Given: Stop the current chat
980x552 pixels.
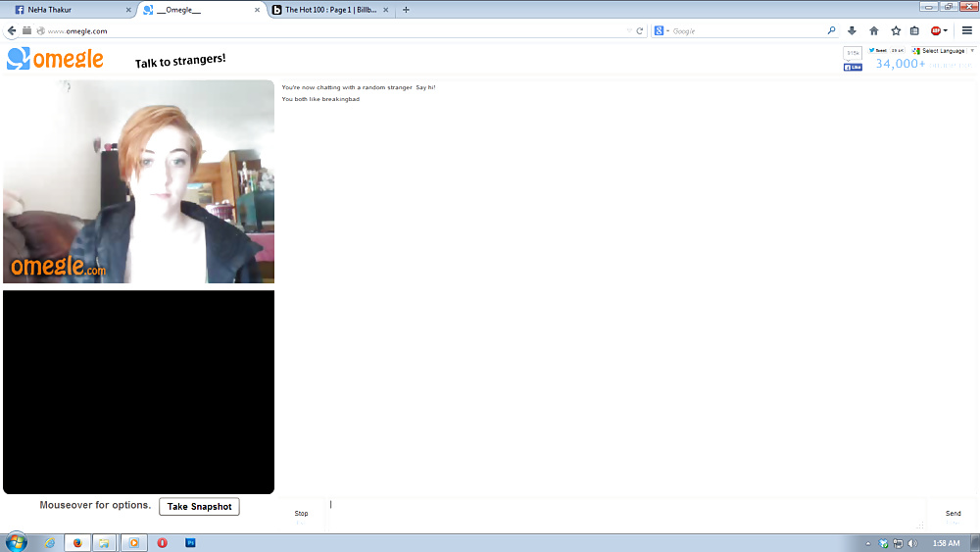Looking at the screenshot, I should click(301, 516).
